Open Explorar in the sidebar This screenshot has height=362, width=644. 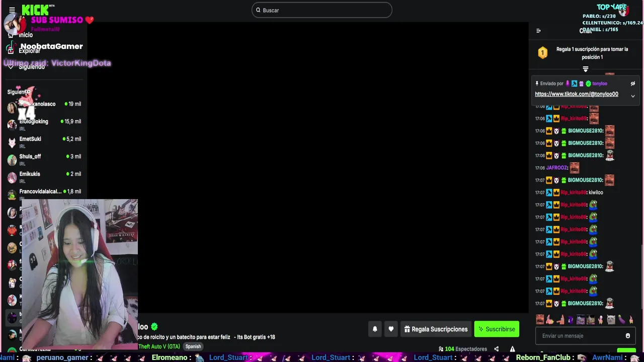29,51
